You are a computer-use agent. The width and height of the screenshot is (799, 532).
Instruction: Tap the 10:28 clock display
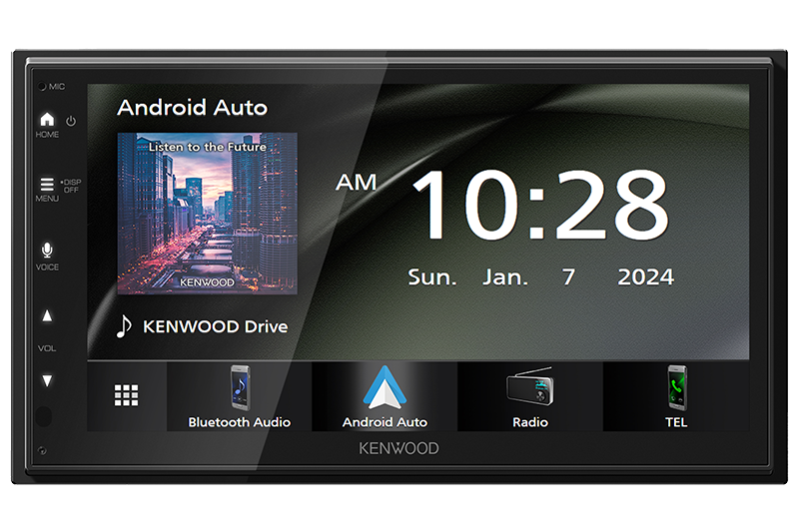click(x=539, y=205)
